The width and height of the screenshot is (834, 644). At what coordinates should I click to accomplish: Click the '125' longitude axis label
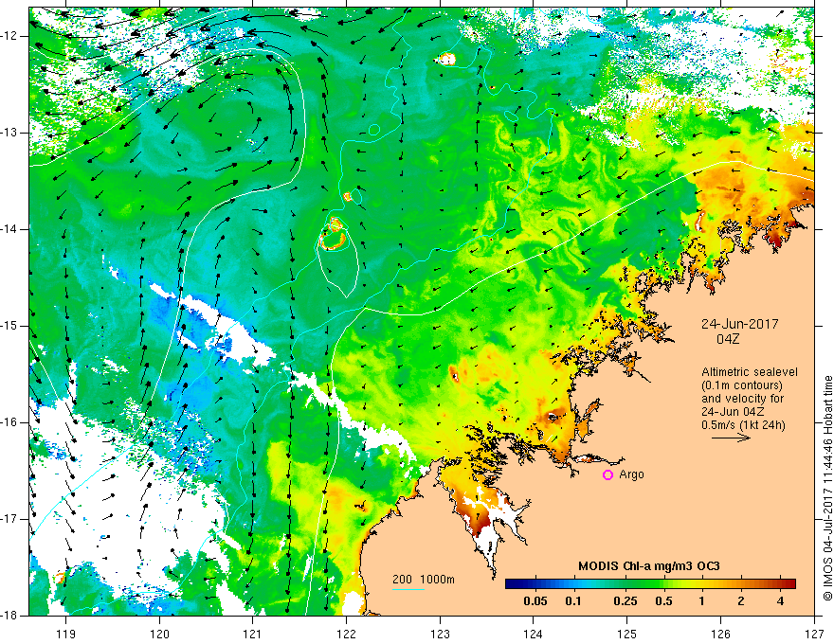(626, 634)
